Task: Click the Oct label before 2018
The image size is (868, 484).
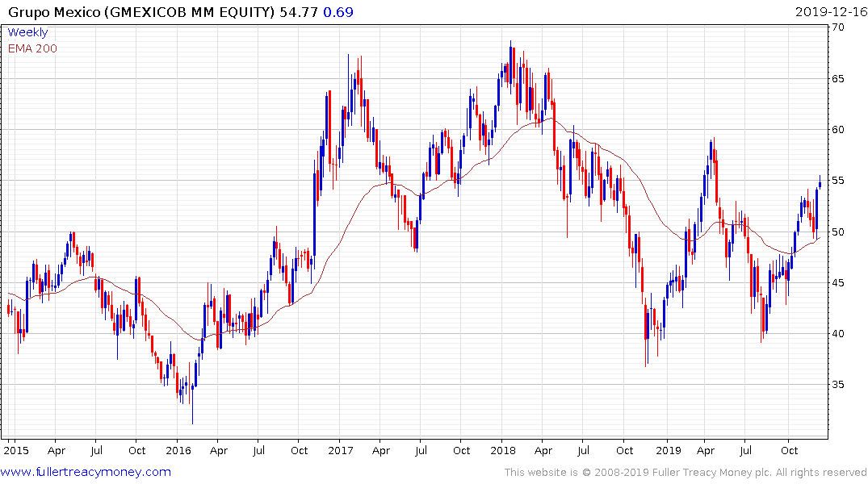Action: pyautogui.click(x=461, y=450)
